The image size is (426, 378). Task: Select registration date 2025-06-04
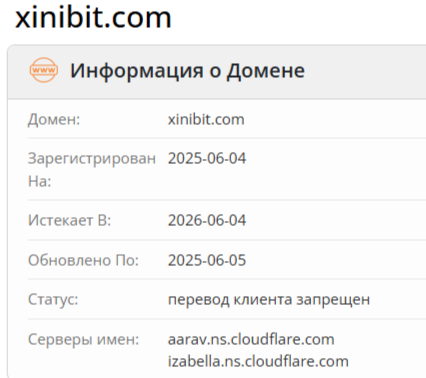207,158
